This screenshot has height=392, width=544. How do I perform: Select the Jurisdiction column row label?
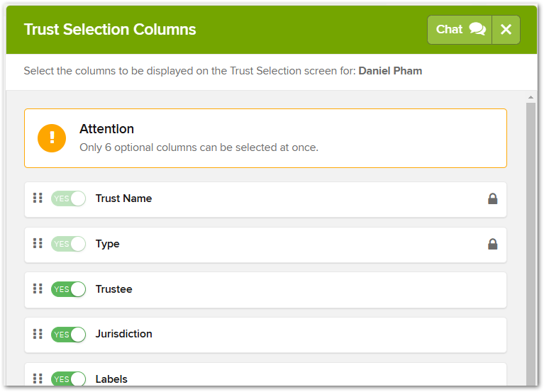(124, 334)
